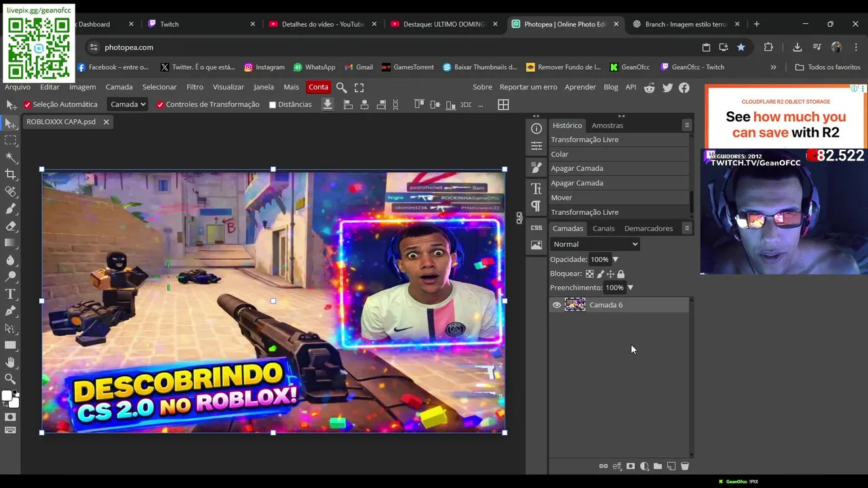Viewport: 868px width, 488px height.
Task: Select the Hand tool
Action: click(x=10, y=363)
